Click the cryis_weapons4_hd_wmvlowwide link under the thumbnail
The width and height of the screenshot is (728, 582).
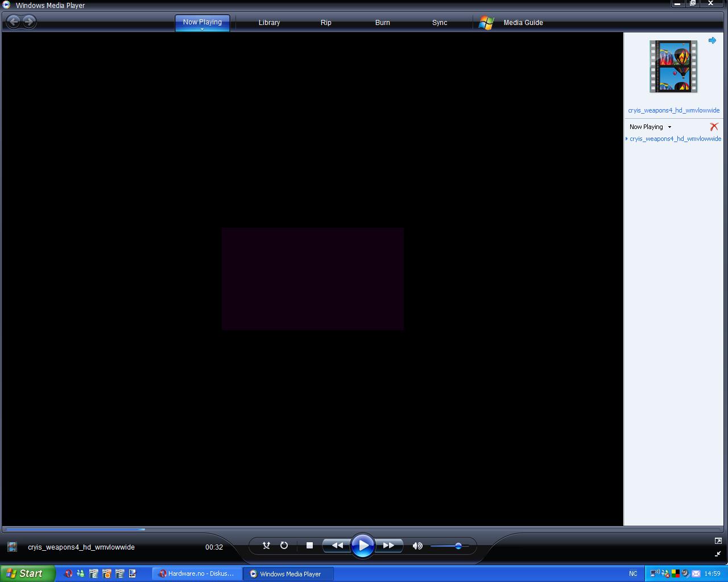pos(673,110)
